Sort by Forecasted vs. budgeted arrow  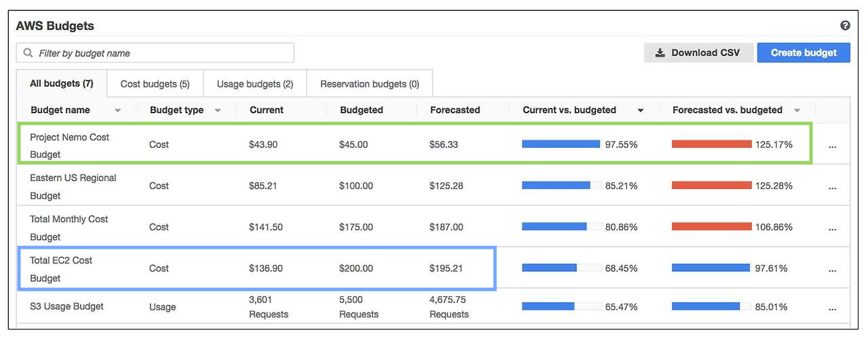tap(797, 111)
